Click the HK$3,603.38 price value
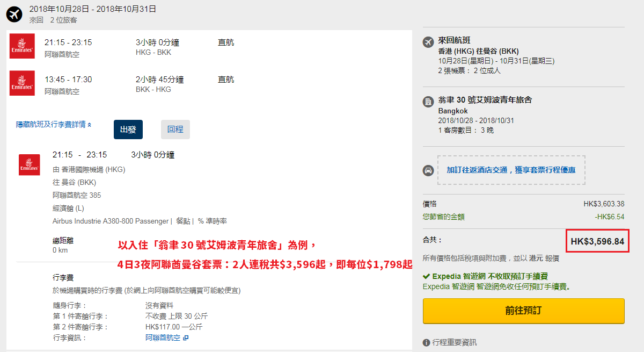This screenshot has width=644, height=352. pos(604,204)
